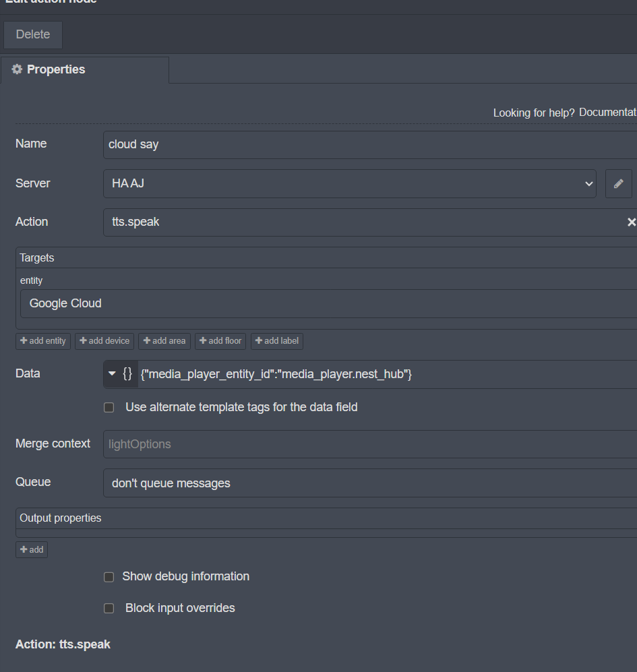637x672 pixels.
Task: Open the Documentation help link
Action: pyautogui.click(x=607, y=113)
